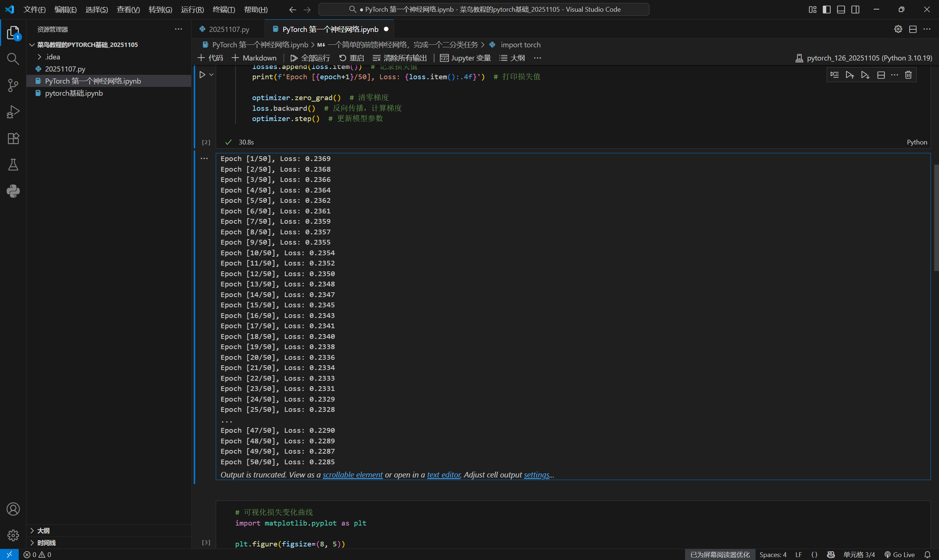939x560 pixels.
Task: Open 编辑(E) menu
Action: 65,10
